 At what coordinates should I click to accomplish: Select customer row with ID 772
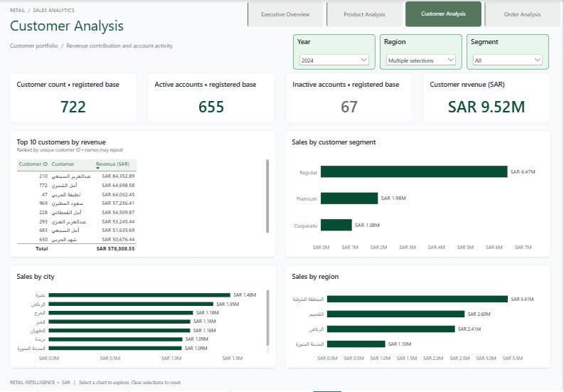pos(77,186)
